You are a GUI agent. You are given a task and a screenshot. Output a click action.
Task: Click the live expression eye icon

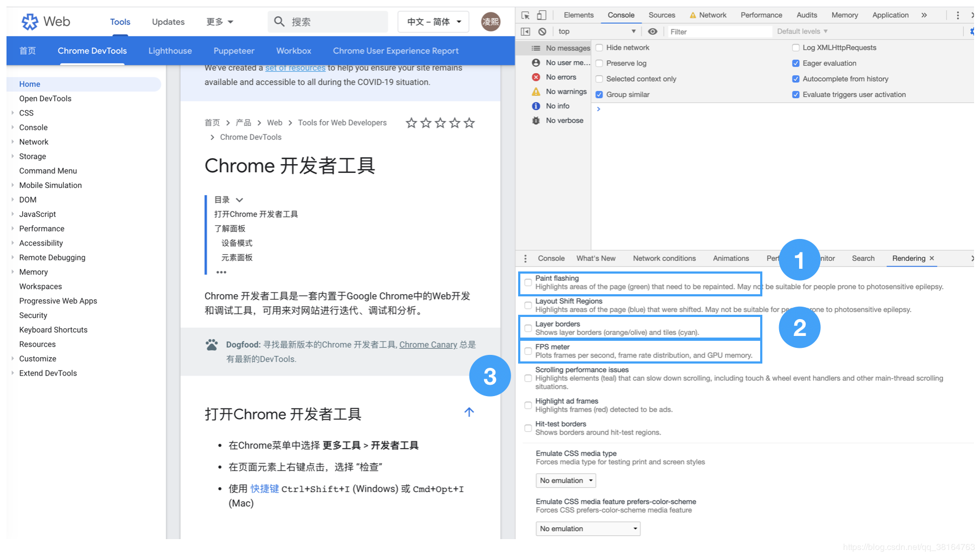(653, 31)
